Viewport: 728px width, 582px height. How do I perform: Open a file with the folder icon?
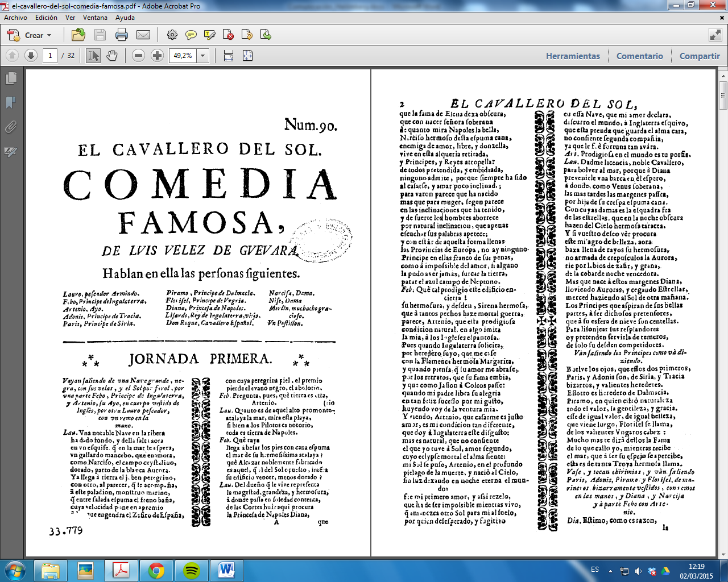click(x=78, y=35)
